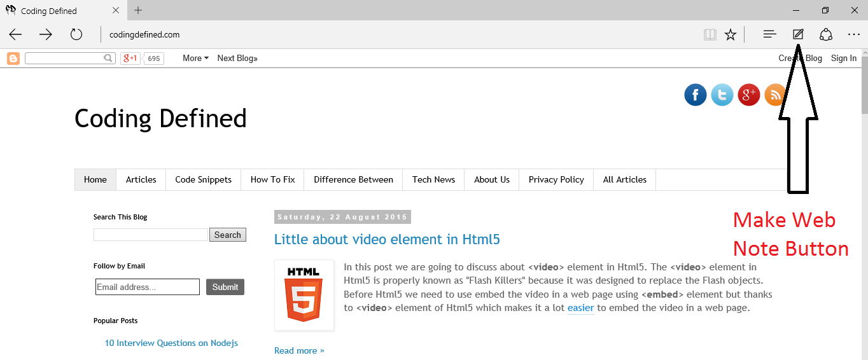
Task: Click the Forward navigation arrow
Action: click(x=46, y=34)
